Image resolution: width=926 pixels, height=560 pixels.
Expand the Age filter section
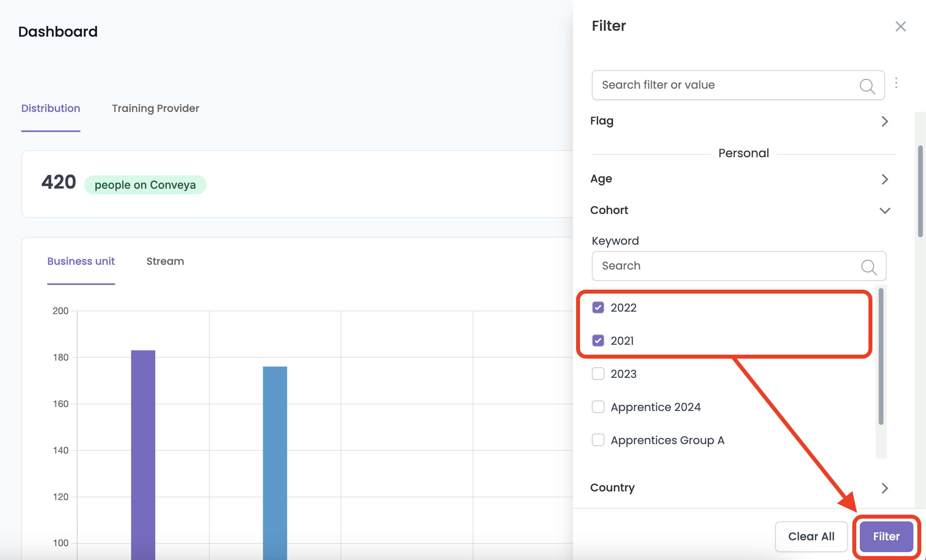[740, 179]
